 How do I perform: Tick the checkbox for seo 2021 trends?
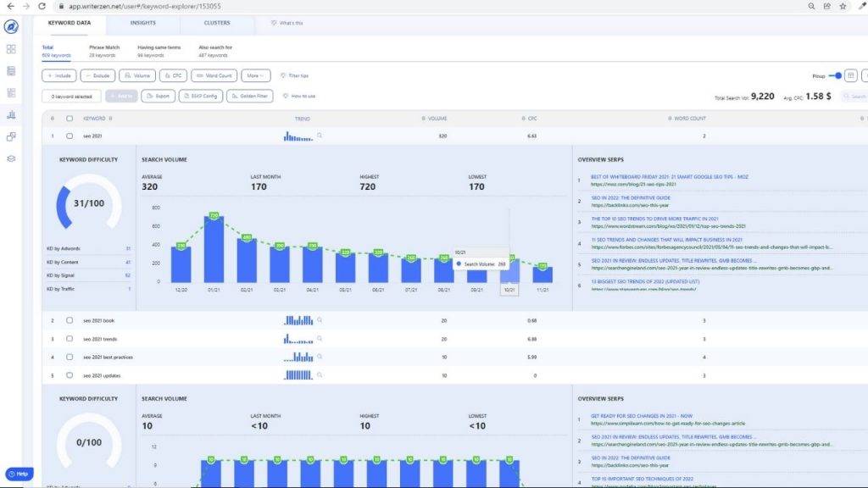coord(70,339)
